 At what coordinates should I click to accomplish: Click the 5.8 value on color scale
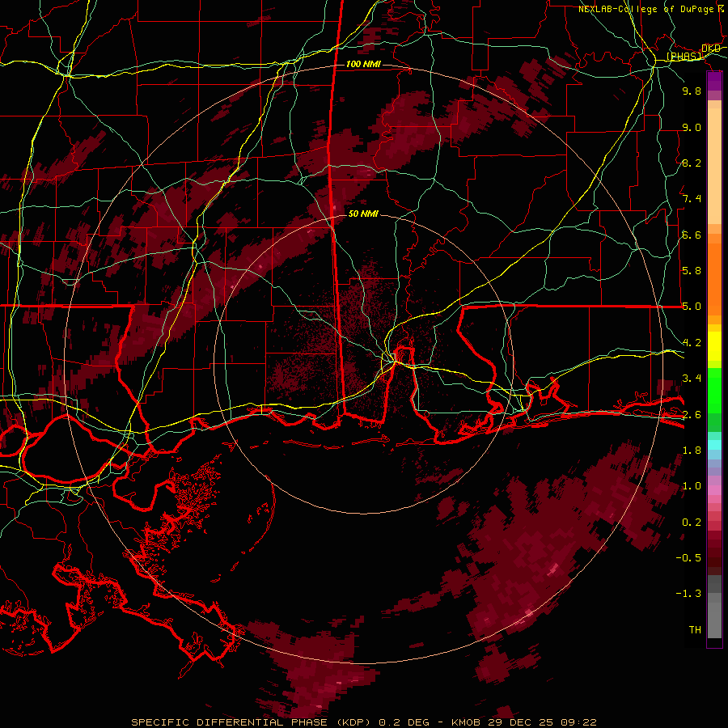tap(692, 271)
